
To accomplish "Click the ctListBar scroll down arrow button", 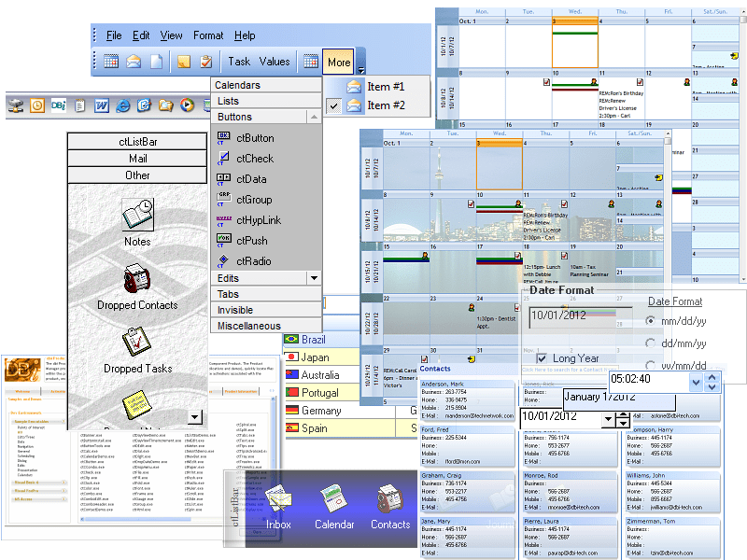I will pyautogui.click(x=194, y=417).
